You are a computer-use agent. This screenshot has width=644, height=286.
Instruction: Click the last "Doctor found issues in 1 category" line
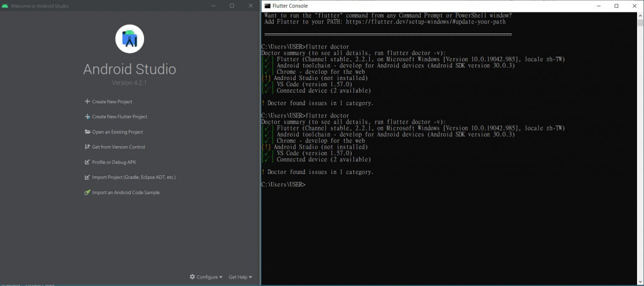(318, 173)
